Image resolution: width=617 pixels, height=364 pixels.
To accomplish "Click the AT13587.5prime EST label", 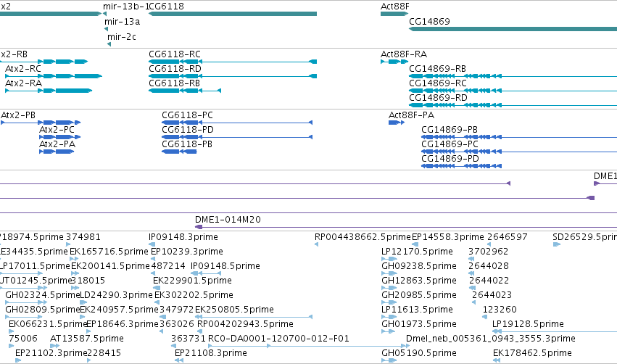I will (x=87, y=339).
